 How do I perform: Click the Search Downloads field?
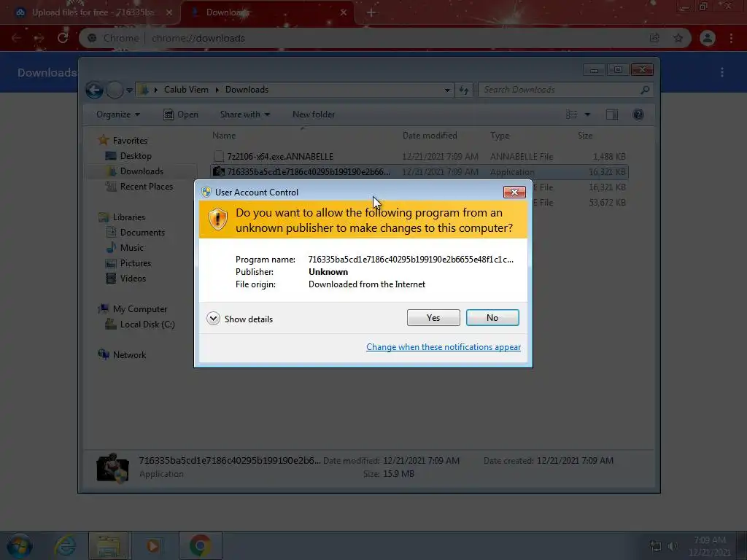point(565,90)
